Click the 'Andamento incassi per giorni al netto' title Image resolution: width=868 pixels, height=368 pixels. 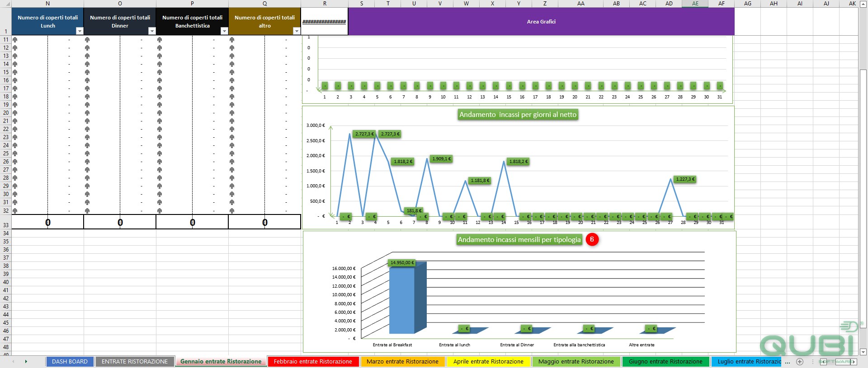(518, 115)
